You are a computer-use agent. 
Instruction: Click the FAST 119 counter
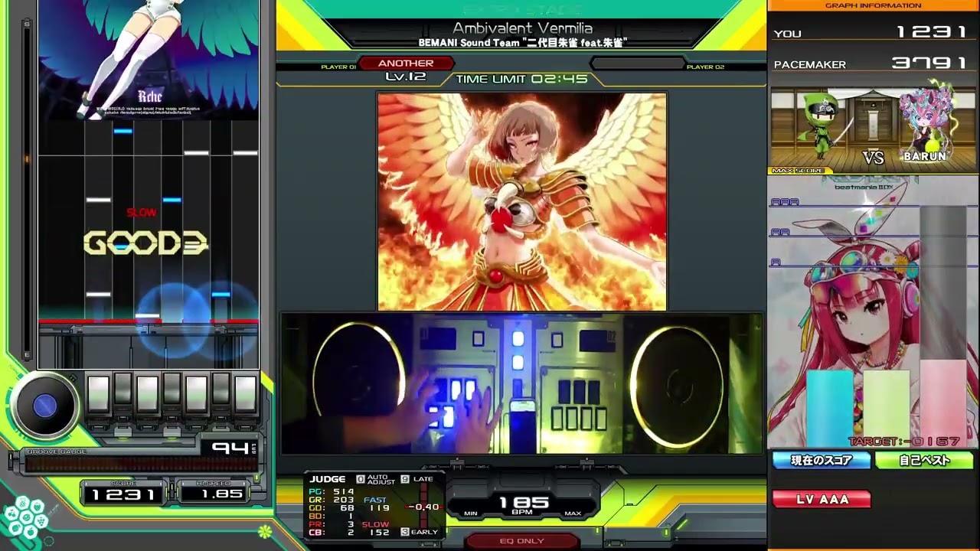(x=376, y=504)
